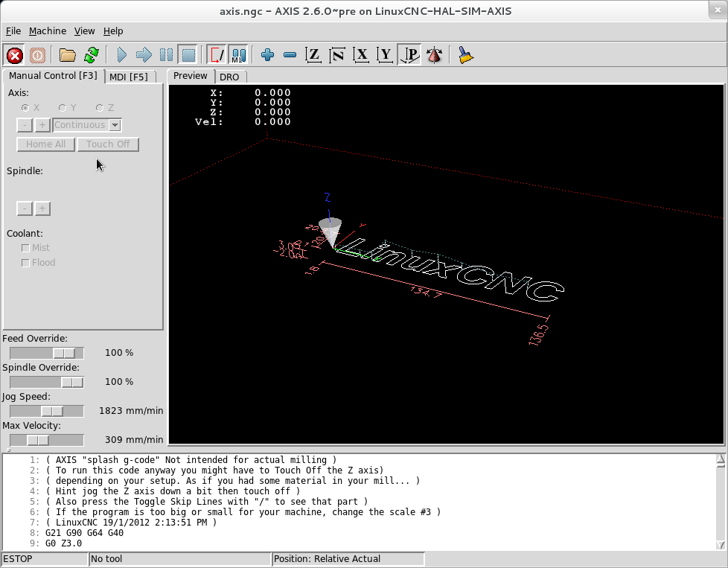This screenshot has width=728, height=568.
Task: Decrease spindle speed minus button
Action: [x=24, y=208]
